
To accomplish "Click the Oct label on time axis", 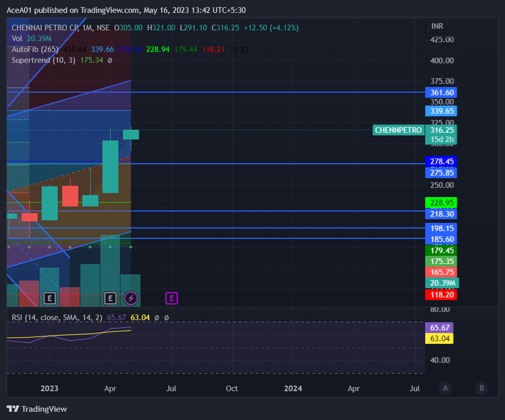I will pyautogui.click(x=232, y=389).
